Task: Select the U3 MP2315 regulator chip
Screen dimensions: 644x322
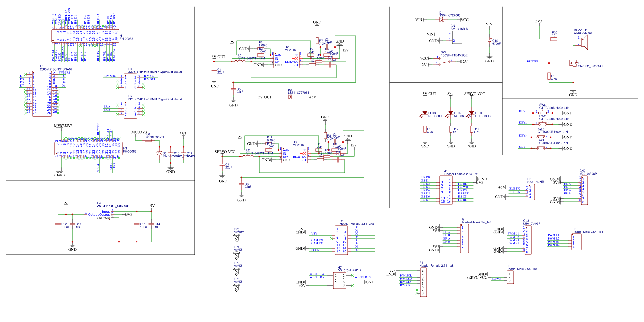Action: pyautogui.click(x=295, y=155)
